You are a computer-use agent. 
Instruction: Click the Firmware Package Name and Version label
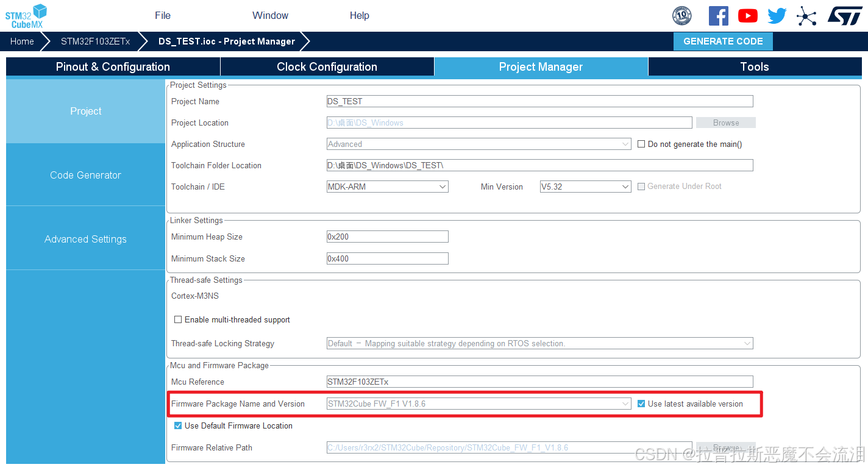pyautogui.click(x=238, y=404)
